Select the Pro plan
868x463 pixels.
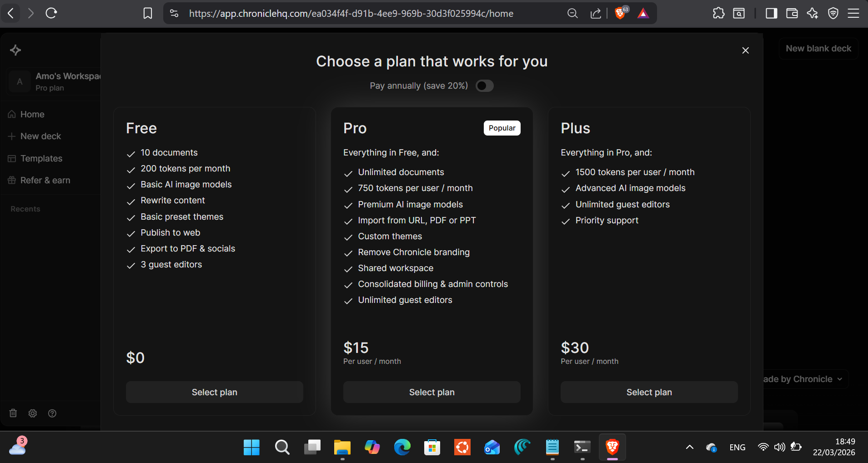(432, 392)
